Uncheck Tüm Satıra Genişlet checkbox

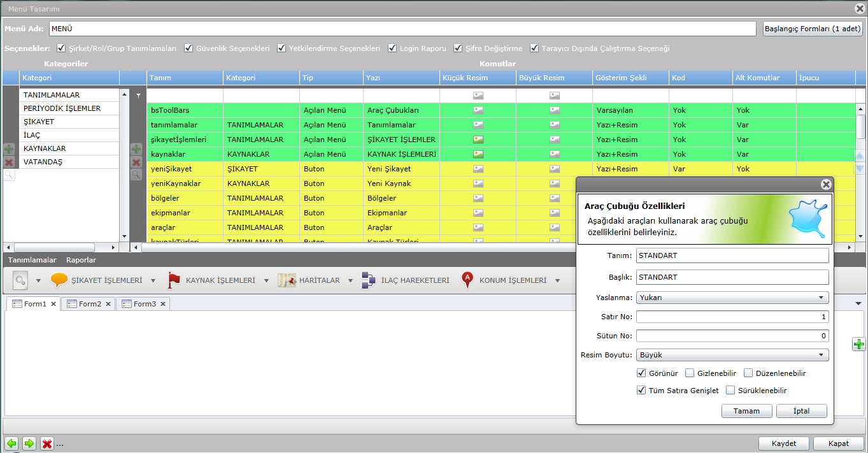tap(641, 390)
